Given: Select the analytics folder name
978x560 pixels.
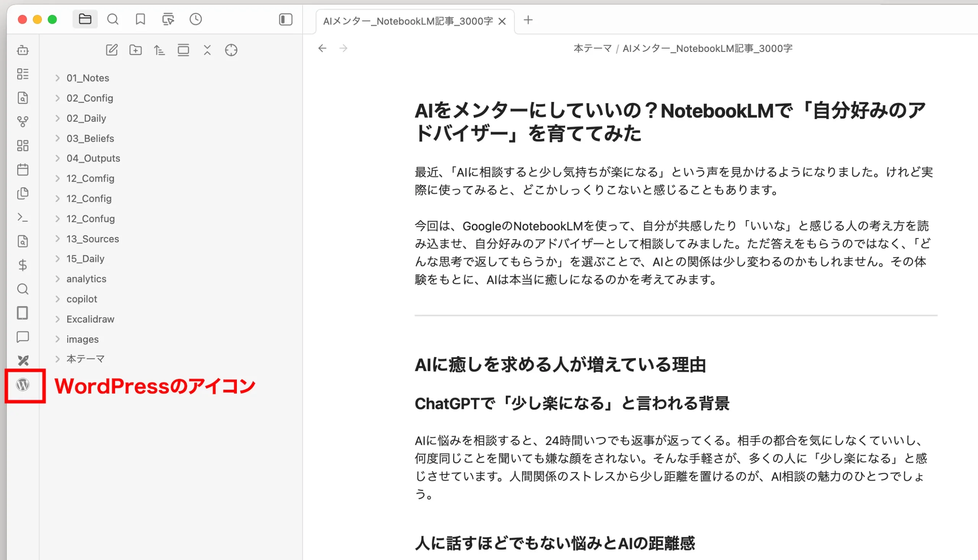Looking at the screenshot, I should coord(86,279).
